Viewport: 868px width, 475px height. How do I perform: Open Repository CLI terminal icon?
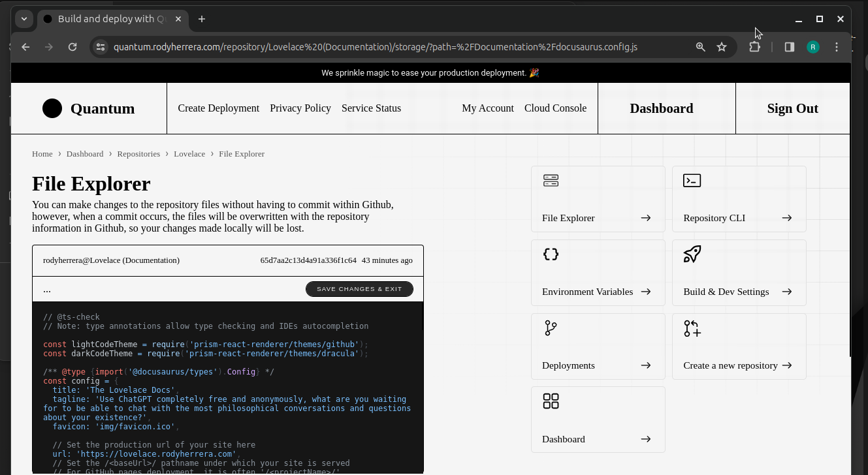pos(692,181)
